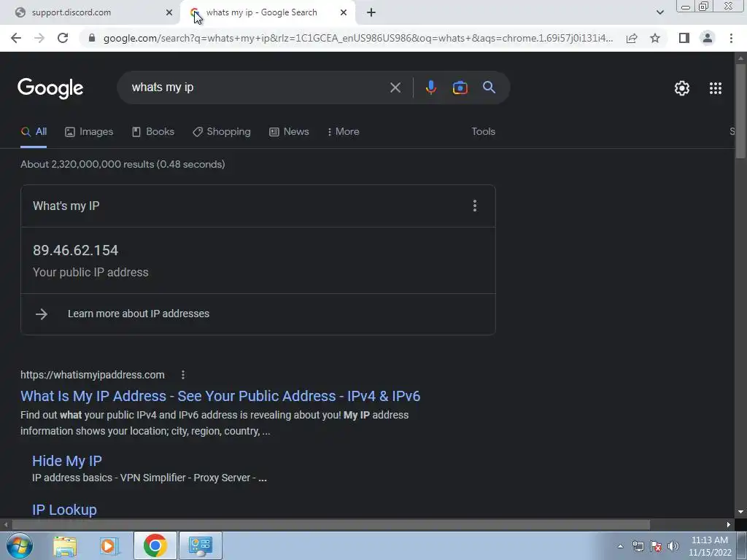The width and height of the screenshot is (747, 560).
Task: Click the About 2,320,000,000 results text
Action: (x=123, y=164)
